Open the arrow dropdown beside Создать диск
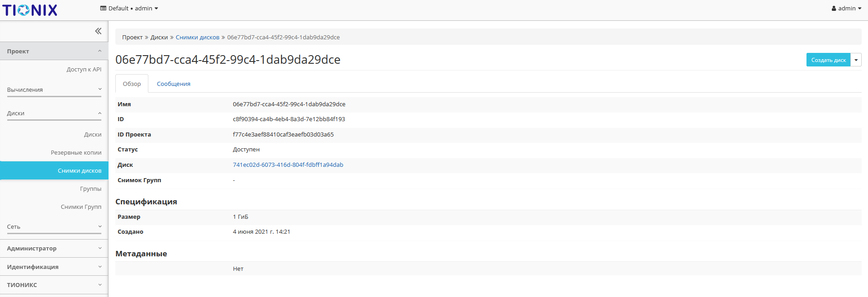Viewport: 868px width, 297px height. coord(856,60)
